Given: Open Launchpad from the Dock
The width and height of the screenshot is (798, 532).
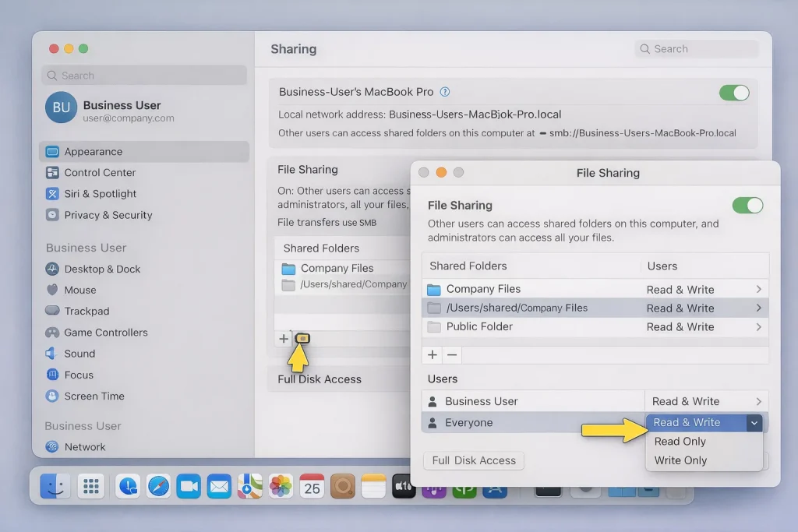Looking at the screenshot, I should pyautogui.click(x=91, y=487).
